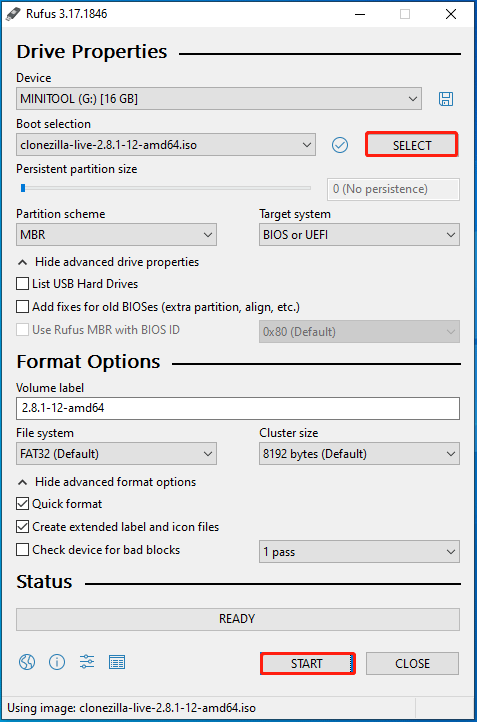This screenshot has width=477, height=722.
Task: Check Add fixes for old BIOSes
Action: click(x=22, y=307)
